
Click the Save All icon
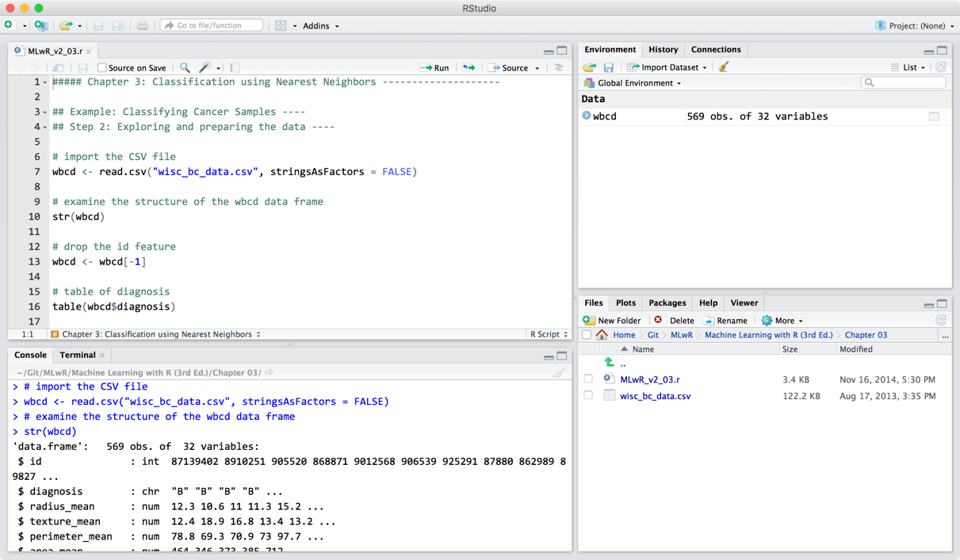(x=117, y=25)
